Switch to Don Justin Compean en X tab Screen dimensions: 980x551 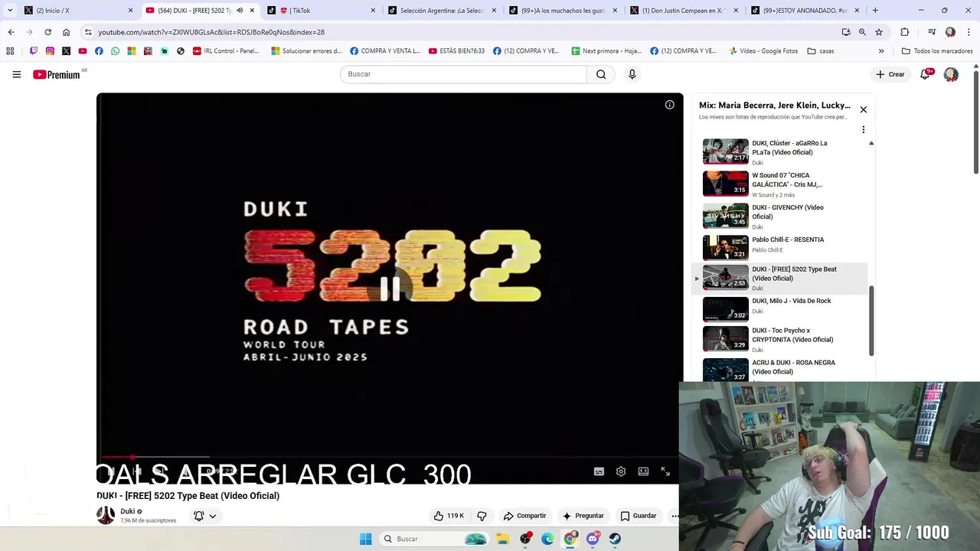684,11
